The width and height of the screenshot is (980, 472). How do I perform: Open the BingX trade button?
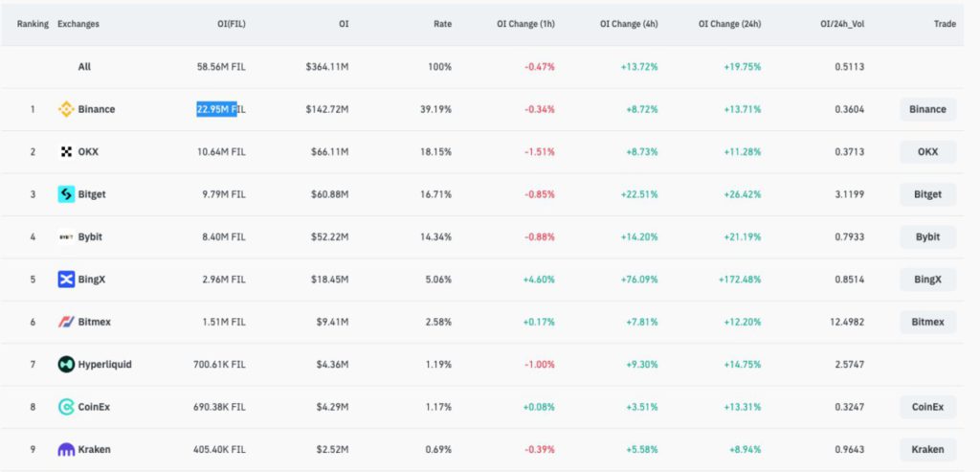(x=927, y=280)
